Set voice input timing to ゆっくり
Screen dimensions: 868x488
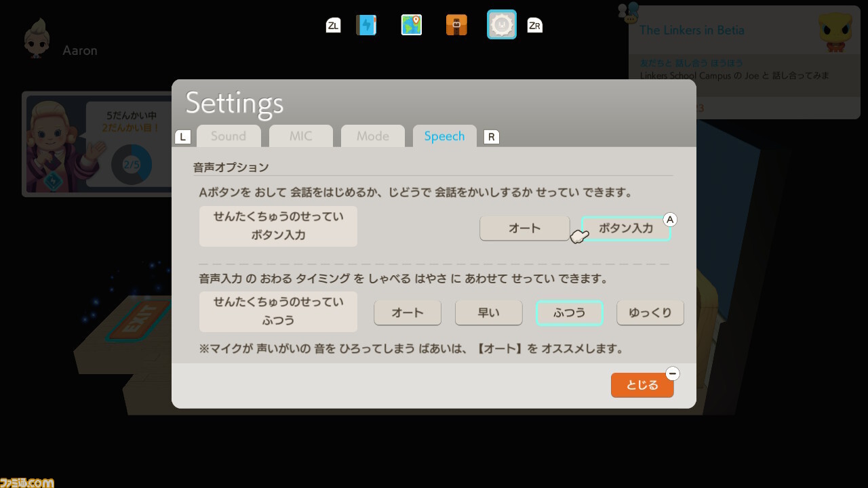coord(650,312)
